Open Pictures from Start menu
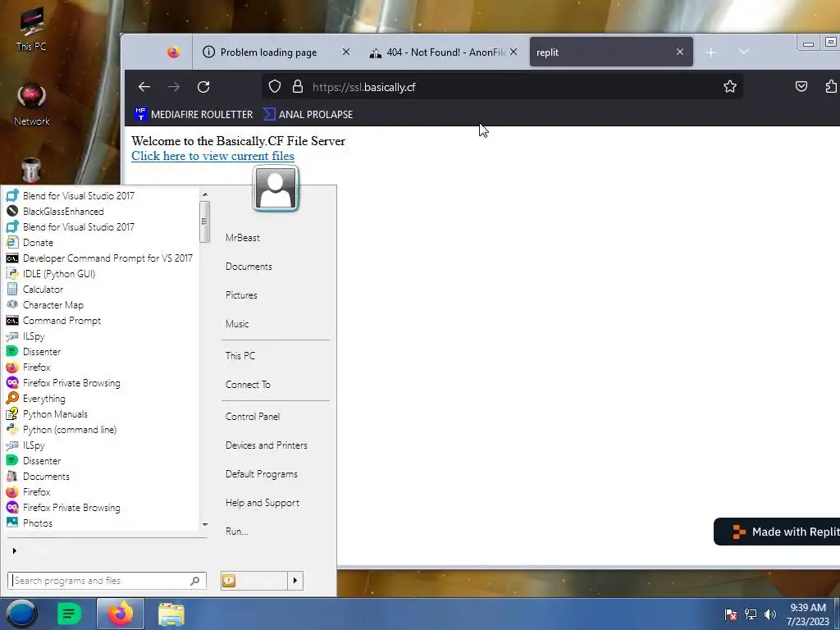This screenshot has width=840, height=630. (242, 295)
